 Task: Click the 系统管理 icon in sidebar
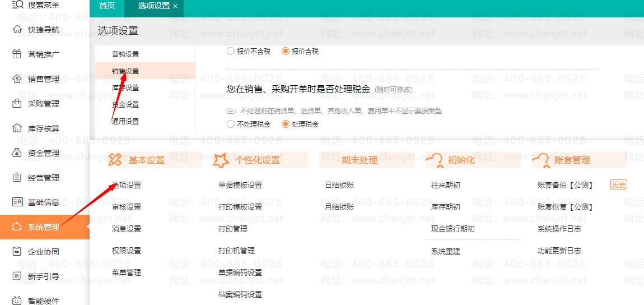(x=17, y=227)
